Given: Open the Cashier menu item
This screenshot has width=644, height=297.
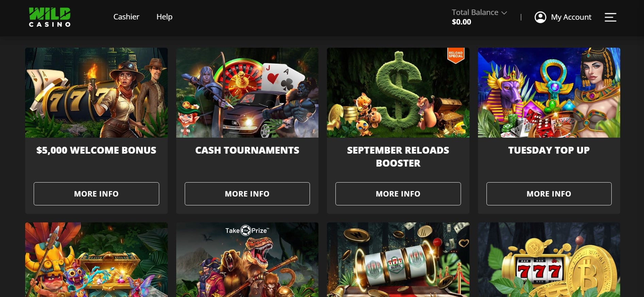Looking at the screenshot, I should click(x=126, y=17).
